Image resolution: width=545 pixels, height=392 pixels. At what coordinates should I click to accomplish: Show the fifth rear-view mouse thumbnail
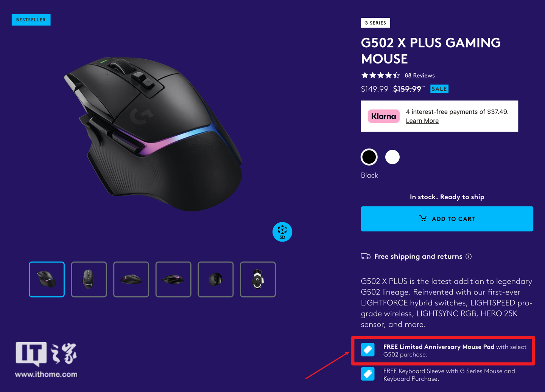click(215, 279)
